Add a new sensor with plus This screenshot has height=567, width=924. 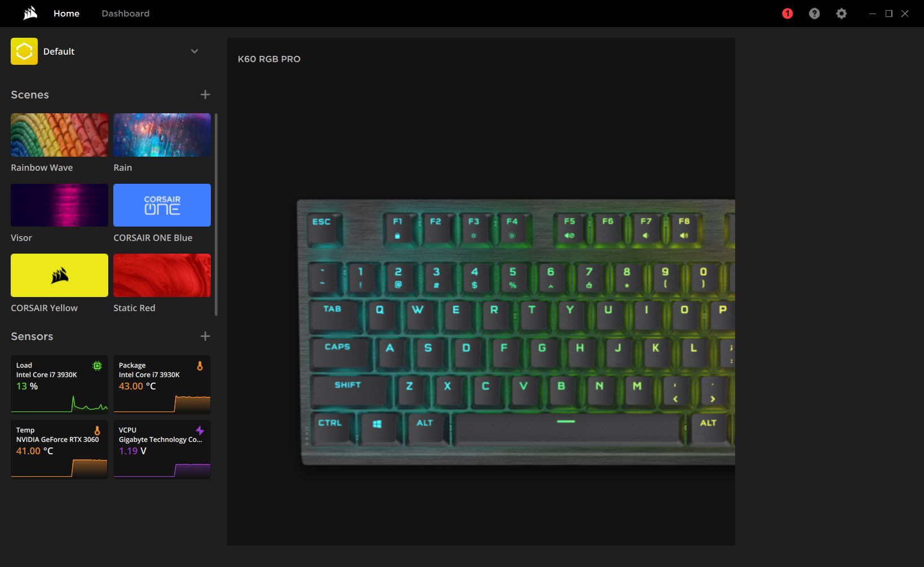pyautogui.click(x=205, y=336)
